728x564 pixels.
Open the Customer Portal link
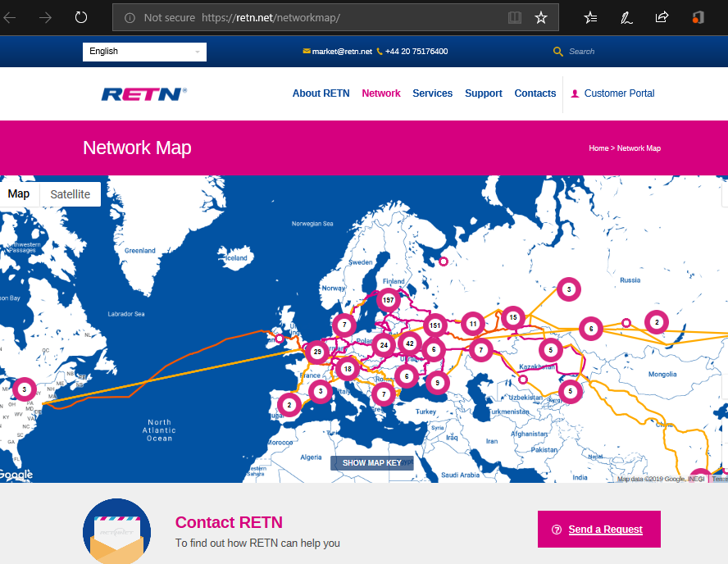[619, 93]
